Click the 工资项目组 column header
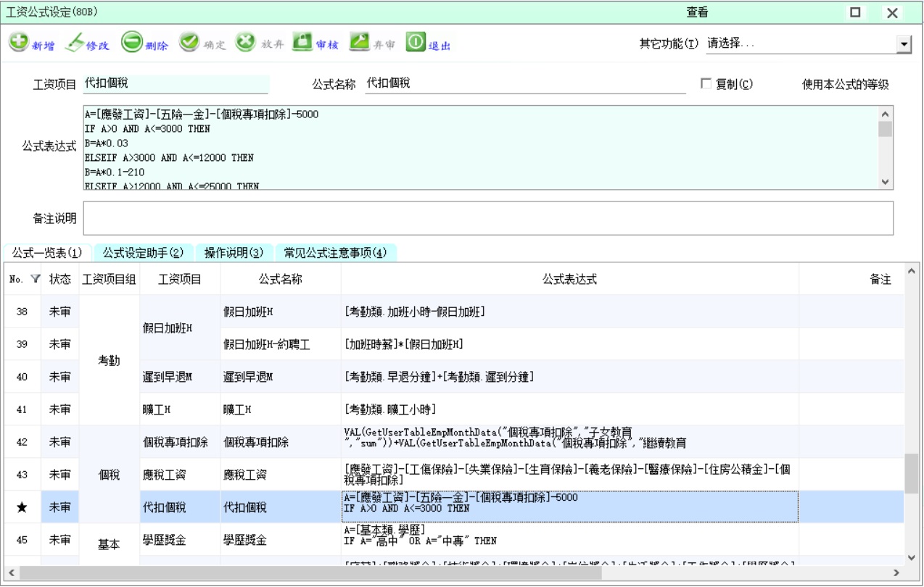The image size is (924, 587). coord(109,279)
